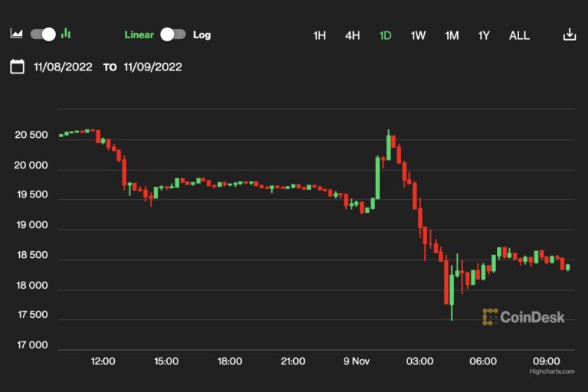588x392 pixels.
Task: Switch to the 1Y time range
Action: (484, 36)
